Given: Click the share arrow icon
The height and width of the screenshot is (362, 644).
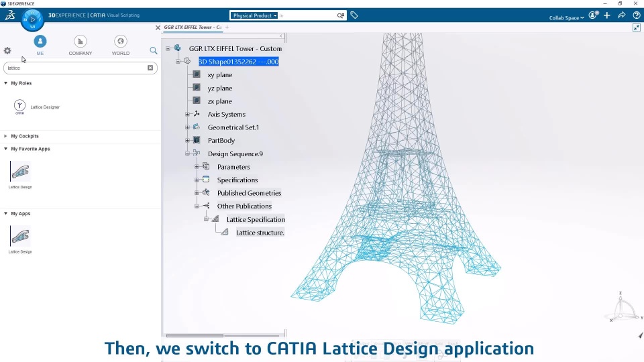Looking at the screenshot, I should (x=622, y=15).
